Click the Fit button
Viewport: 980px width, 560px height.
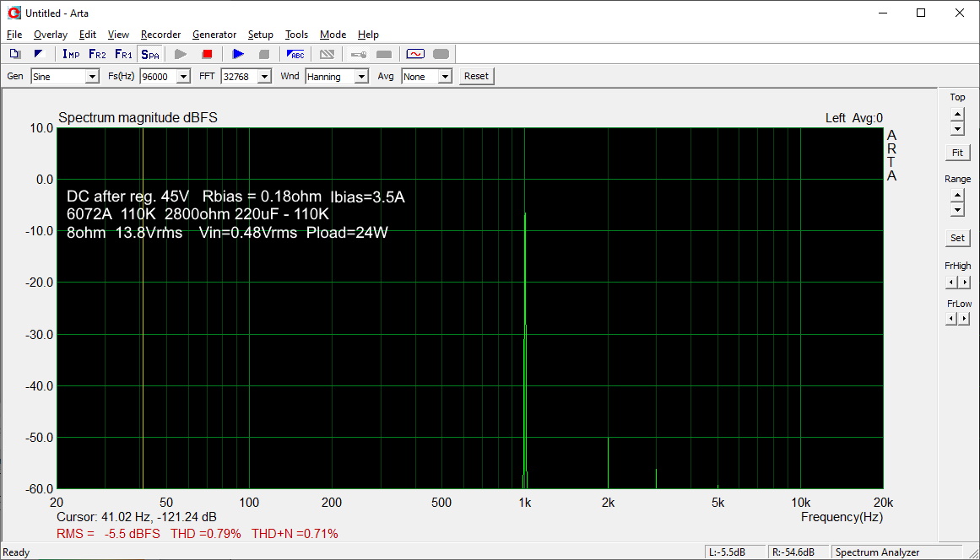pos(957,153)
